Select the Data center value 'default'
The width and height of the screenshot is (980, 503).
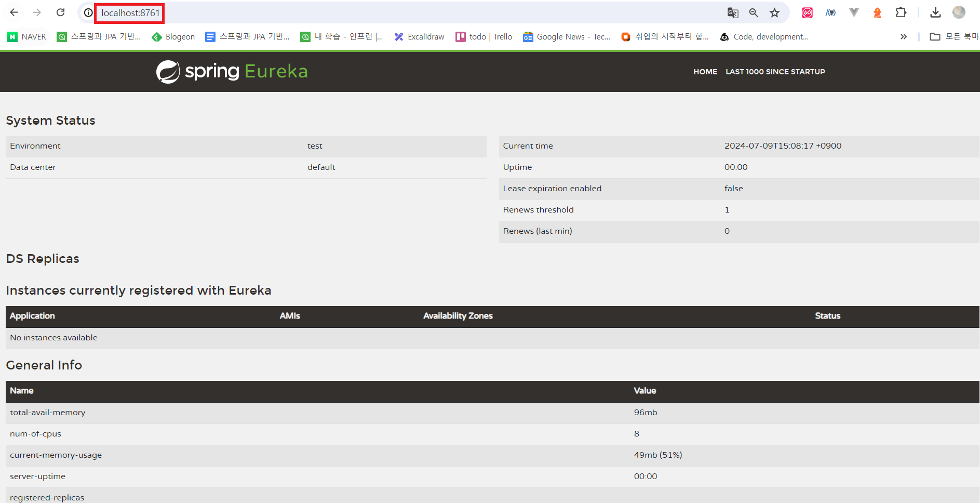pyautogui.click(x=321, y=167)
